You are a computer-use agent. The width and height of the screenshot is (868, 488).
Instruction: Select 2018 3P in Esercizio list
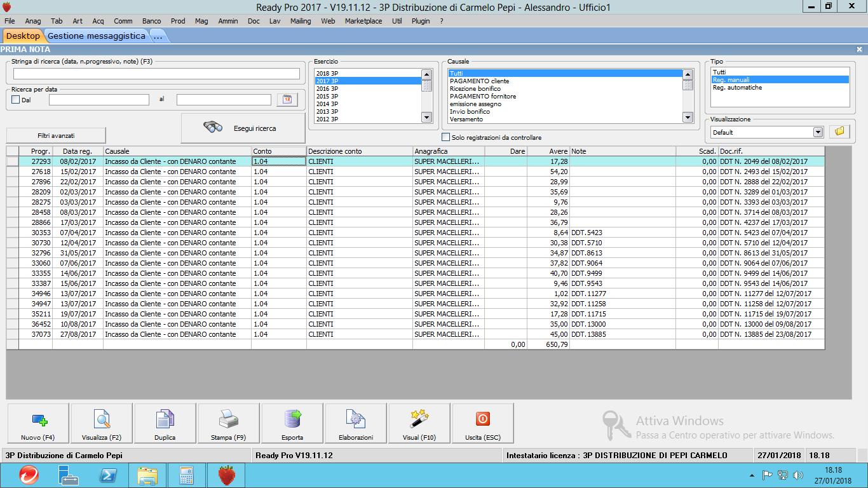368,74
